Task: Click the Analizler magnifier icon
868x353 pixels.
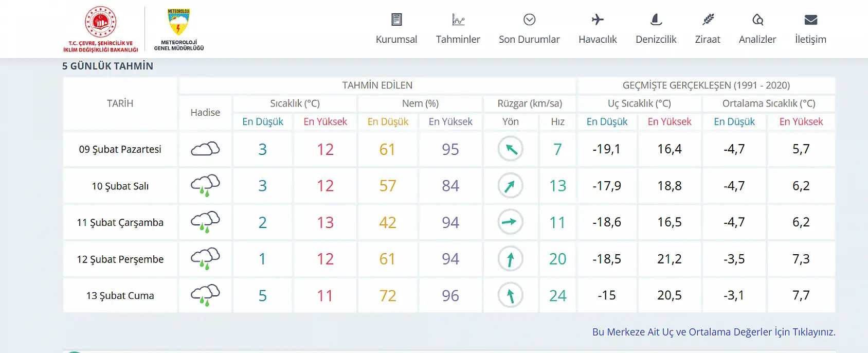Action: coord(757,20)
